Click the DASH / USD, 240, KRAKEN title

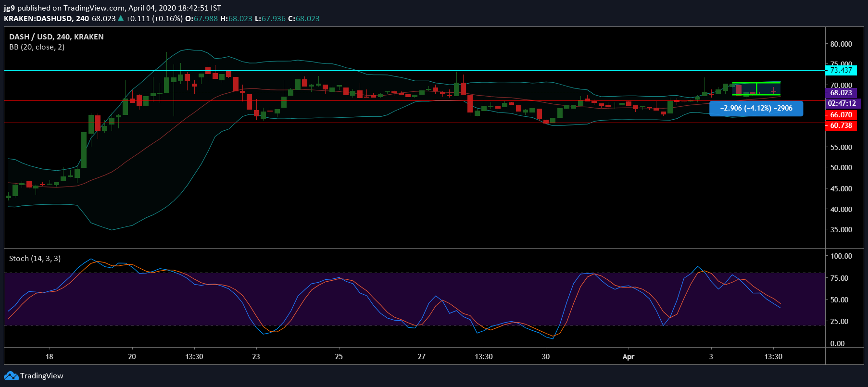56,37
